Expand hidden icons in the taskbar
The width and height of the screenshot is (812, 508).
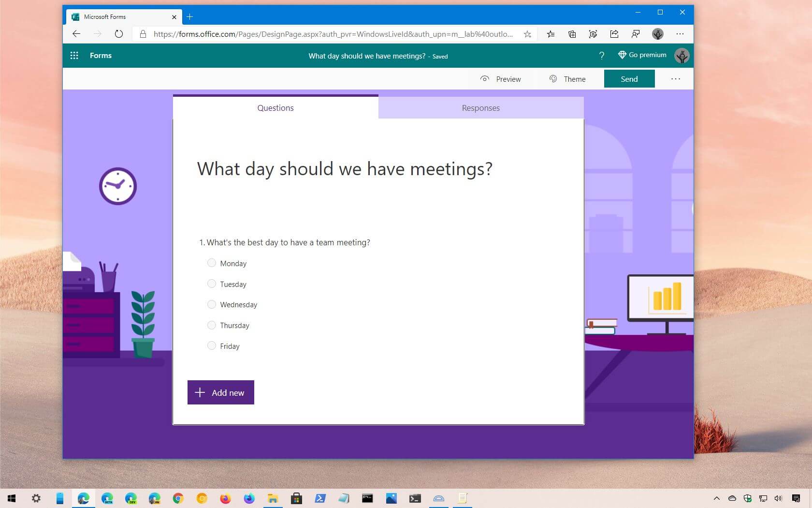click(716, 498)
